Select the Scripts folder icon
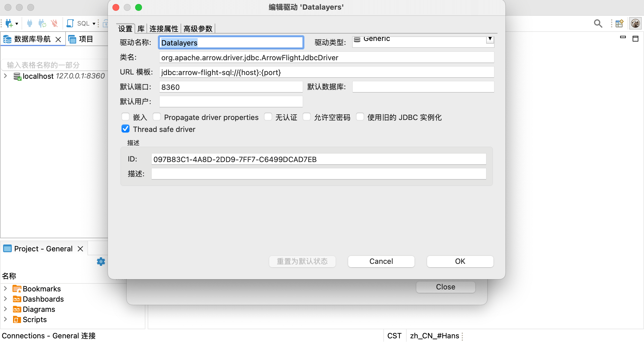Screen dimensions: 644x344 tap(17, 320)
